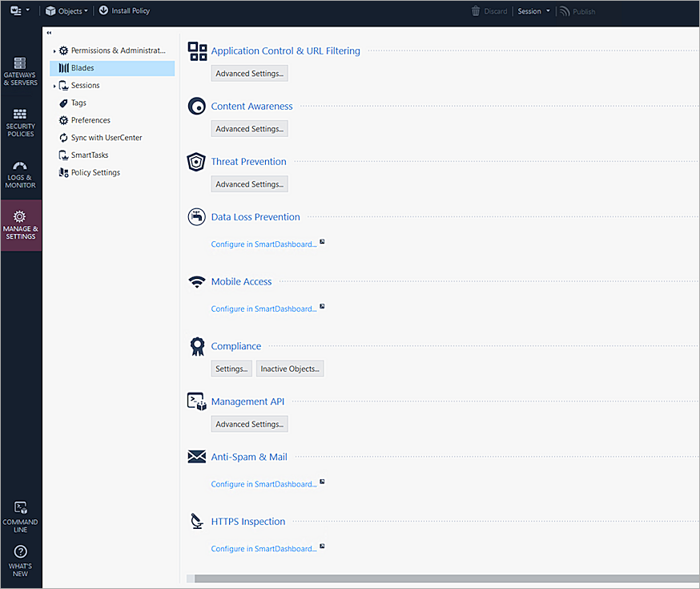Image resolution: width=700 pixels, height=589 pixels.
Task: Open Advanced Settings for Threat Prevention
Action: (248, 184)
